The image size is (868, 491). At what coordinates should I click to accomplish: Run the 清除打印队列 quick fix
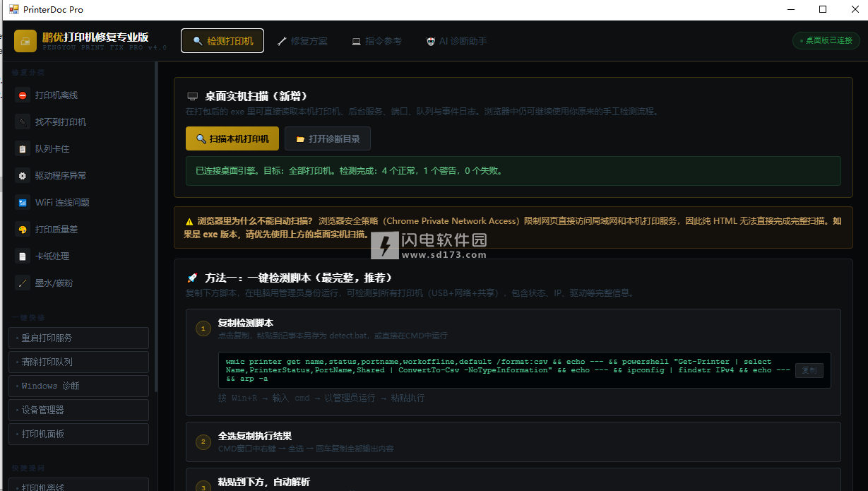79,362
